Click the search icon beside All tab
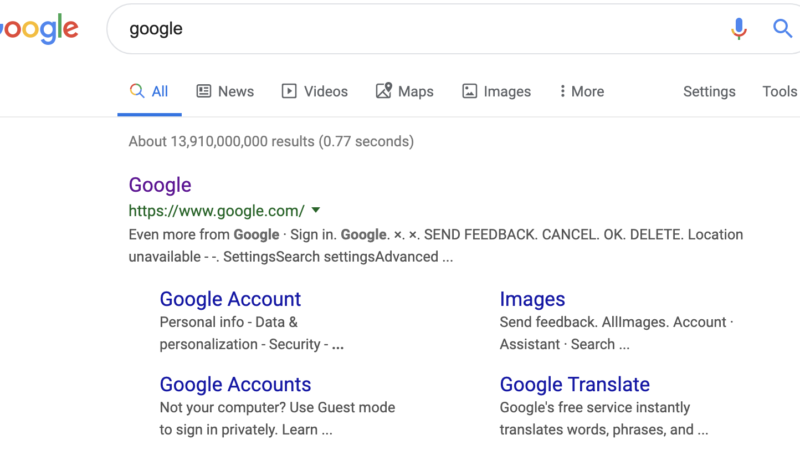Viewport: 800px width, 450px height. 137,91
